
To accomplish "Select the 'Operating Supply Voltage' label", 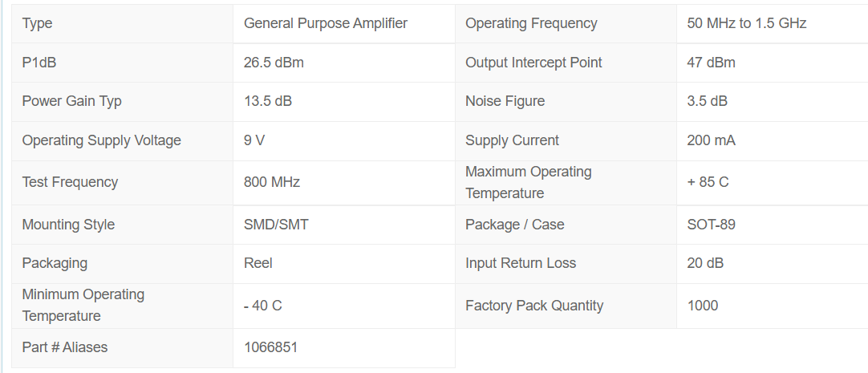I will pyautogui.click(x=101, y=140).
